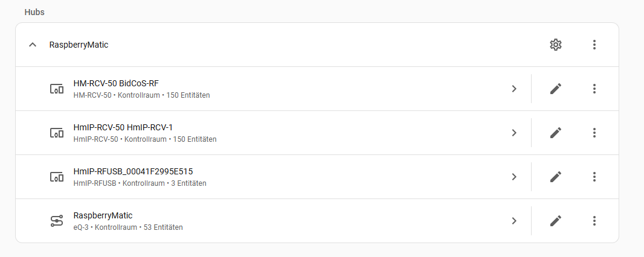Open RaspberryMatic hub settings gear
This screenshot has width=644, height=257.
point(556,45)
